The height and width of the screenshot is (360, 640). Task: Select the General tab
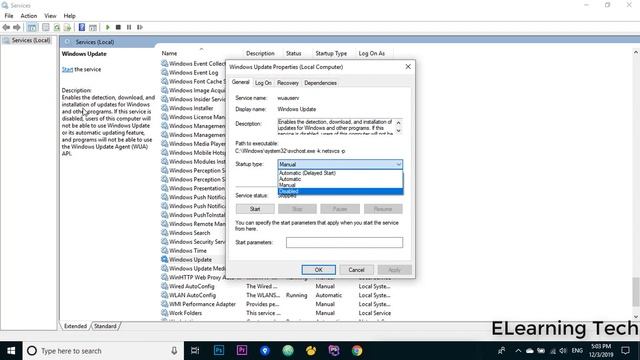240,82
